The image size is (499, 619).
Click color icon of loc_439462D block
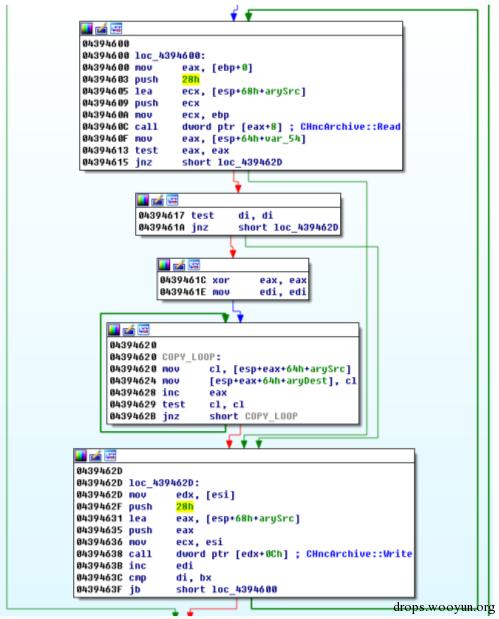click(x=81, y=456)
